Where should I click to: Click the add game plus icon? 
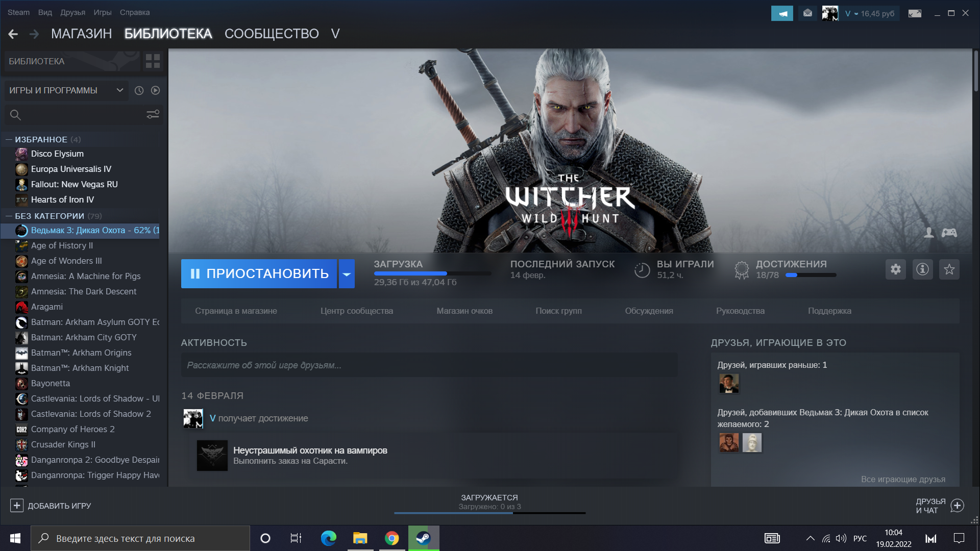(x=17, y=506)
